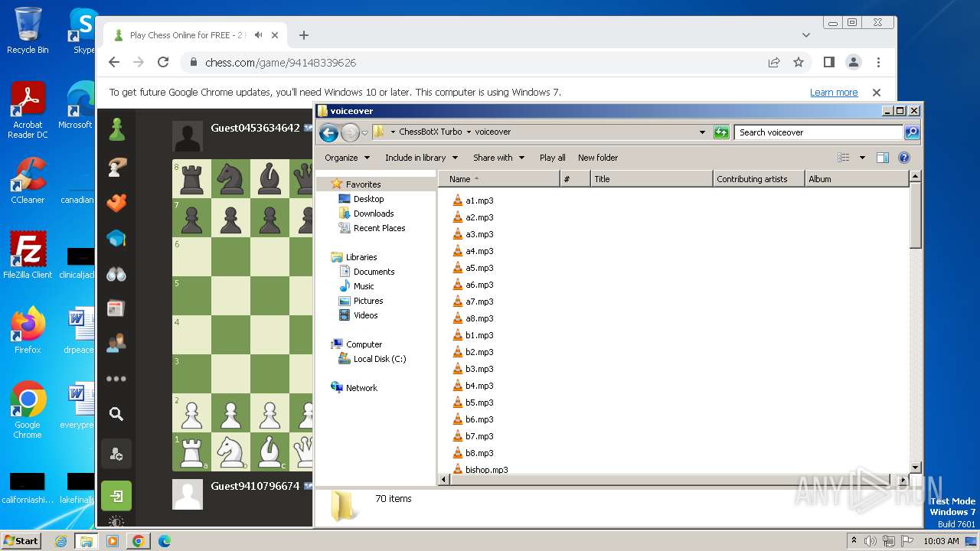Open chess.com Social people icon
This screenshot has width=980, height=551.
click(116, 344)
